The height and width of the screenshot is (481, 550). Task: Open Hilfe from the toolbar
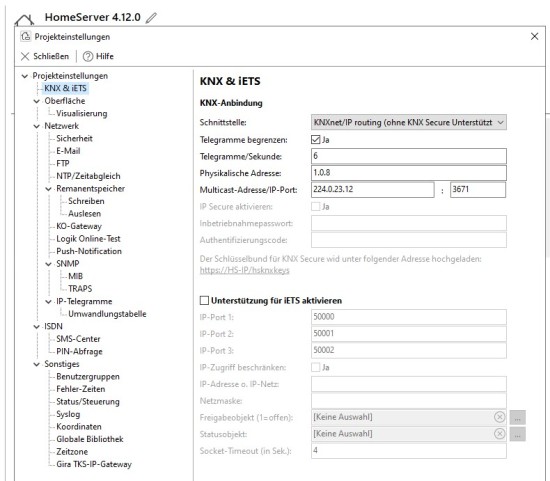pos(98,56)
